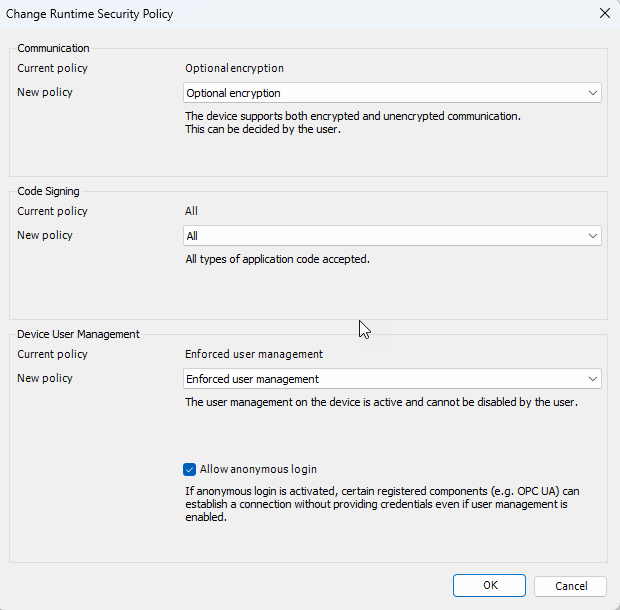This screenshot has width=620, height=610.
Task: Click the current Enforced user management policy value
Action: [254, 354]
